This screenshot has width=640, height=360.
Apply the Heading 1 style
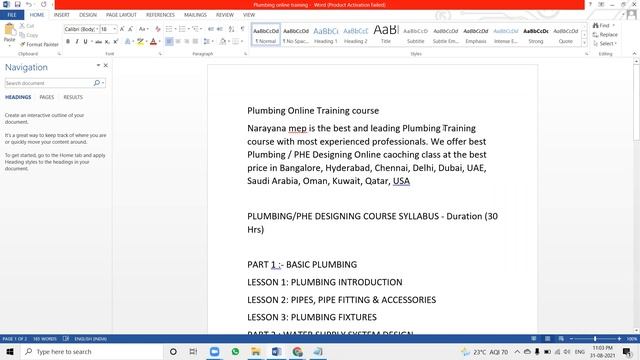tap(325, 35)
